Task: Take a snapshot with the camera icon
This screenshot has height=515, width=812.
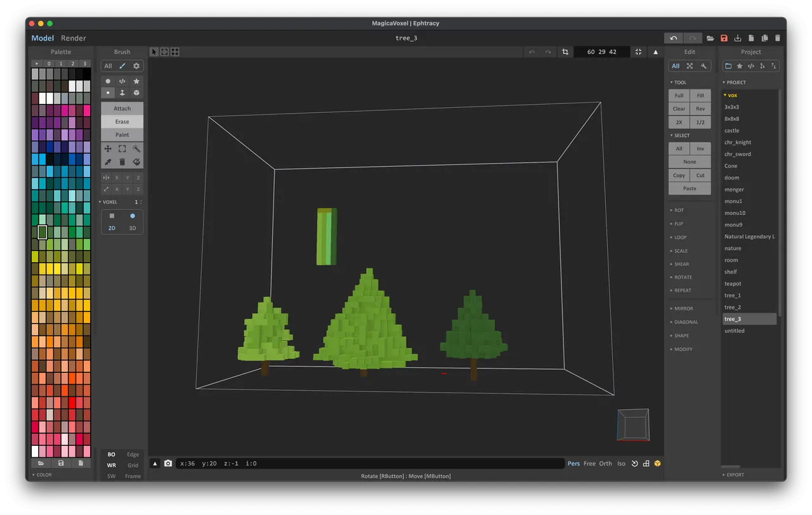Action: pyautogui.click(x=168, y=464)
